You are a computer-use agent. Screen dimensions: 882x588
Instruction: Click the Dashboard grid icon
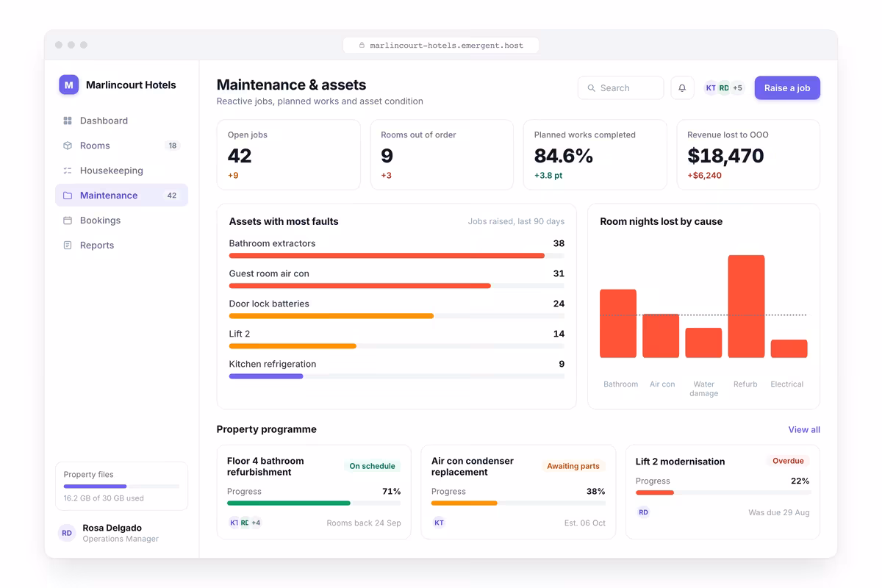coord(68,121)
